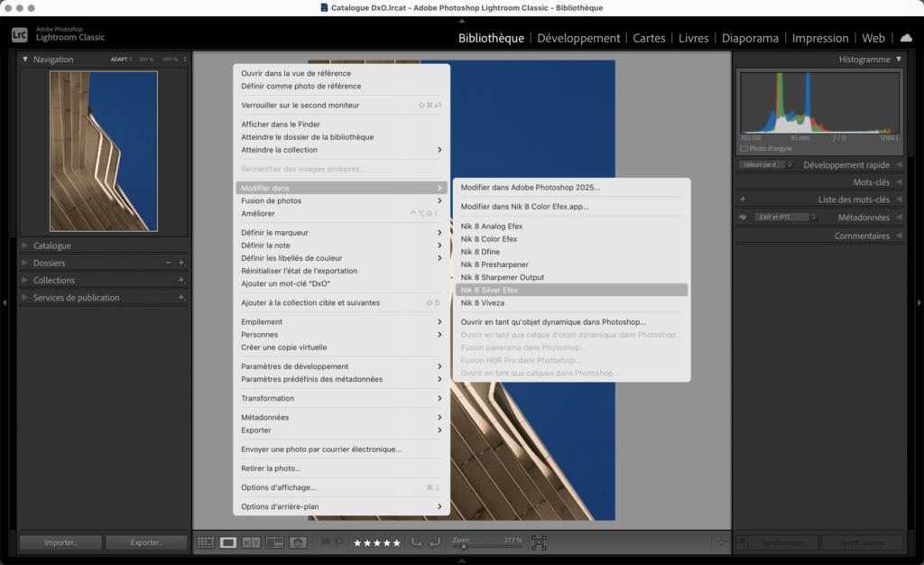This screenshot has height=565, width=924.
Task: Open Fusion de photos submenu
Action: pos(341,200)
